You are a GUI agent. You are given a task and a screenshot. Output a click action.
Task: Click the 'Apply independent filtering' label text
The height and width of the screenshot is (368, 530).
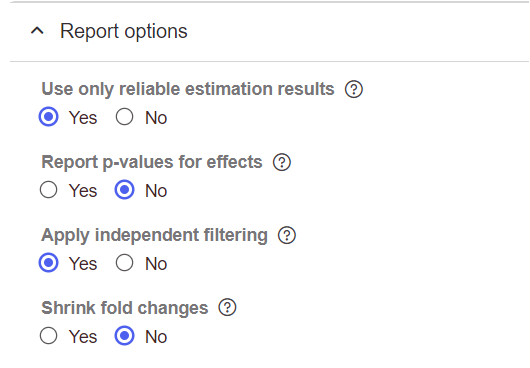[x=154, y=235]
